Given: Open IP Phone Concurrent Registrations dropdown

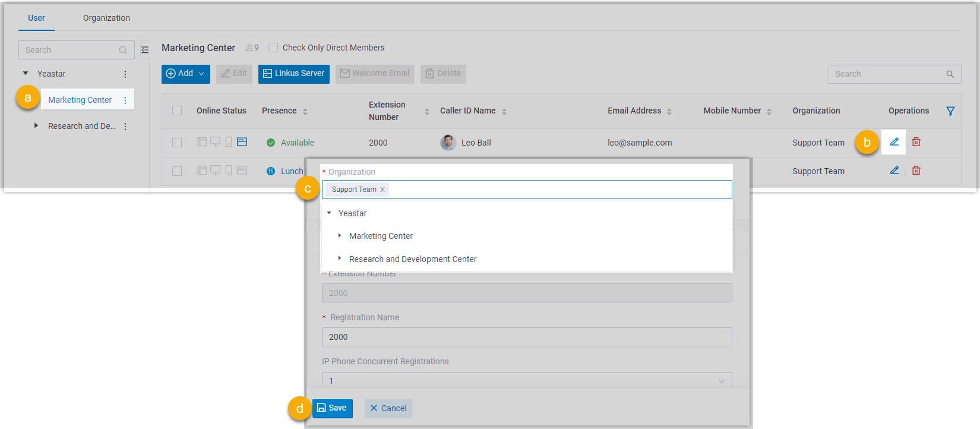Looking at the screenshot, I should [x=526, y=380].
